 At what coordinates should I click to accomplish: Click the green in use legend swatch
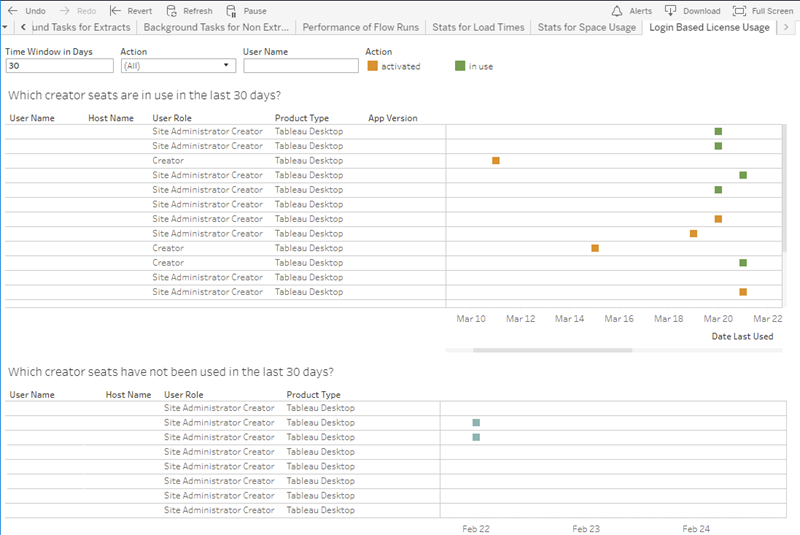460,66
